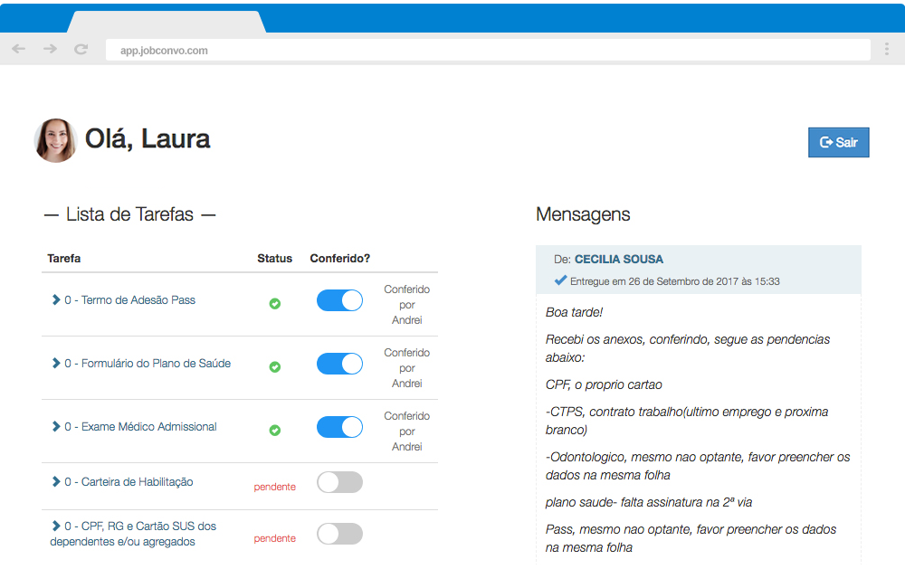Expand the CPF, RG e Cartão SUS chevron
Screen dimensions: 905x588
pyautogui.click(x=56, y=526)
